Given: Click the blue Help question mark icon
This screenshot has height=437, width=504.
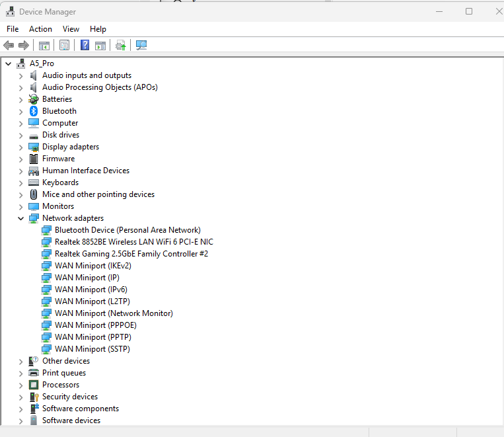Looking at the screenshot, I should click(85, 46).
